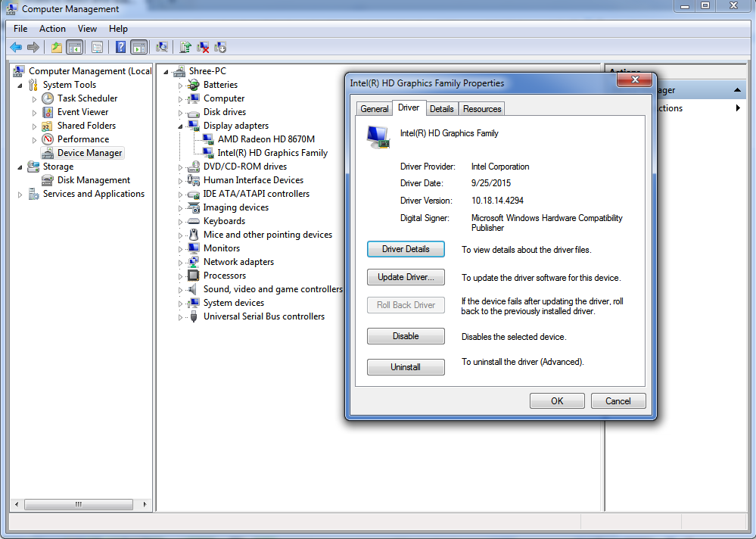Select the Processors device category
756x539 pixels.
point(225,276)
